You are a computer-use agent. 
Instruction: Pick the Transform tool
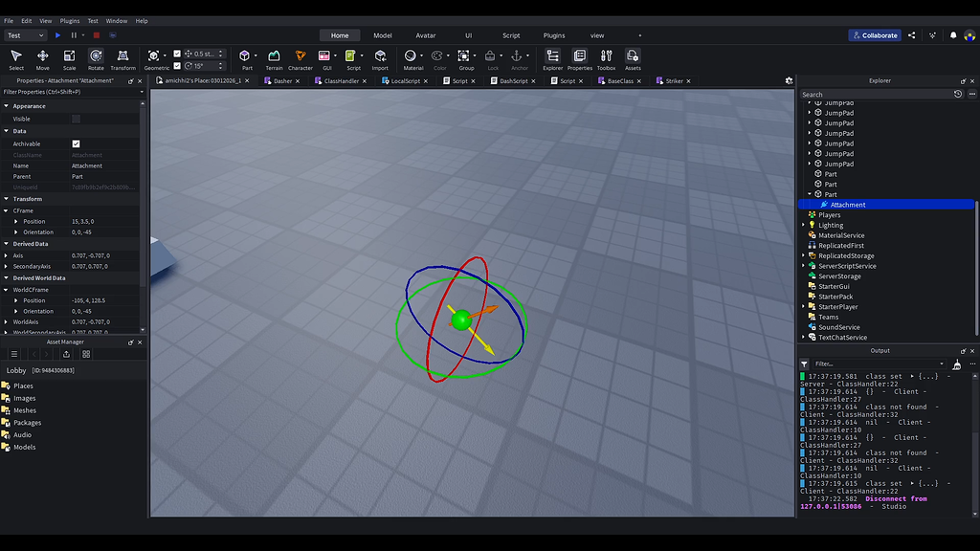coord(122,60)
